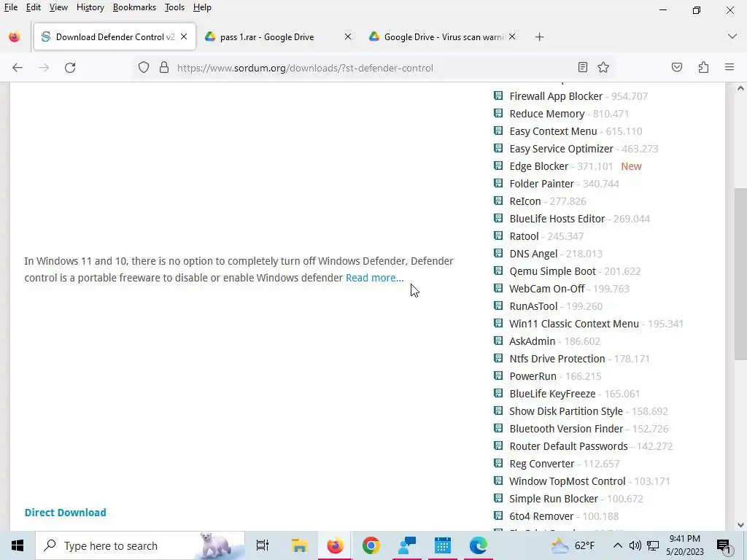Close the pass 1.rar Google Drive tab
The width and height of the screenshot is (747, 560).
click(348, 36)
